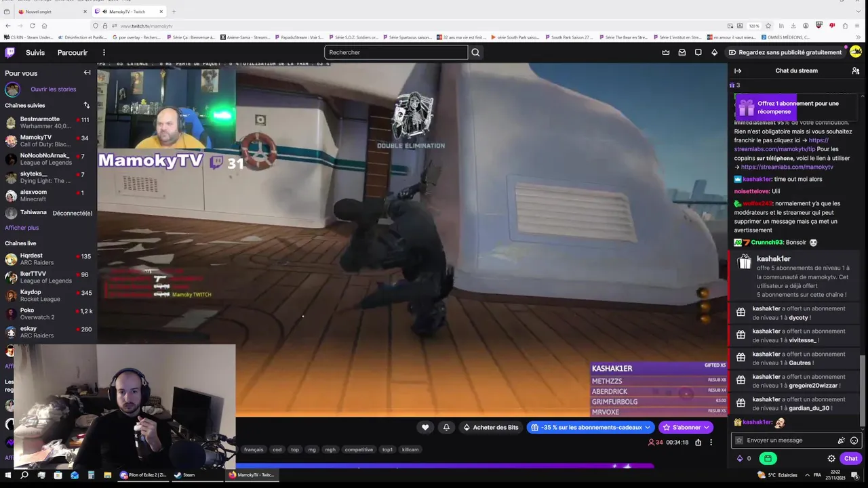Toggle stream notifications bell
The width and height of the screenshot is (868, 488).
click(x=446, y=427)
